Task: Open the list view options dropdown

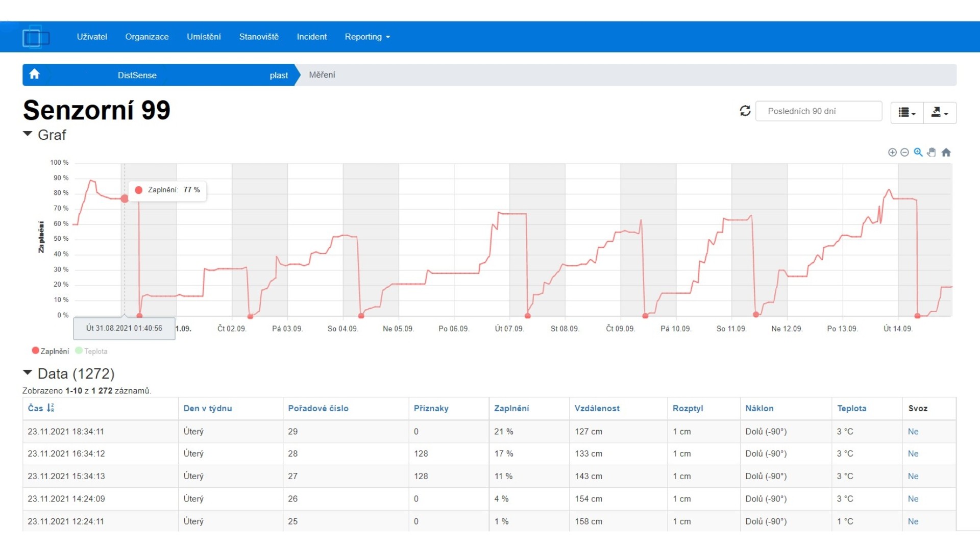Action: coord(907,112)
